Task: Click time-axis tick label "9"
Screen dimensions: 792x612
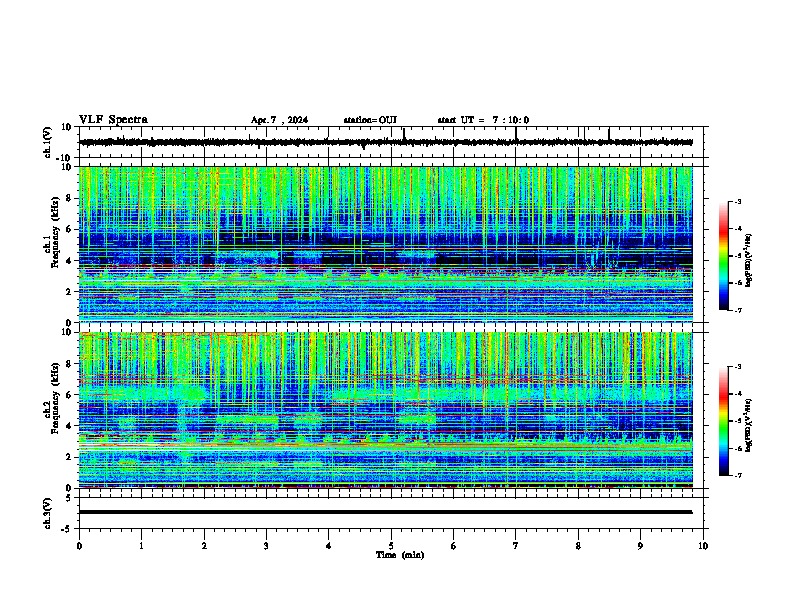Action: point(640,546)
